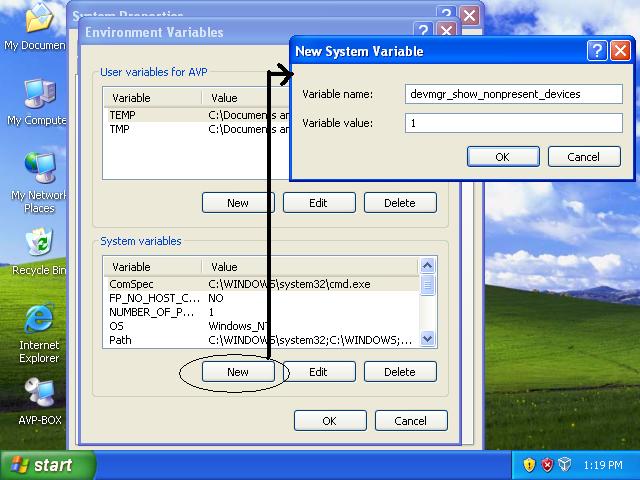Click Edit under User variables
Viewport: 640px width, 480px height.
[x=319, y=203]
